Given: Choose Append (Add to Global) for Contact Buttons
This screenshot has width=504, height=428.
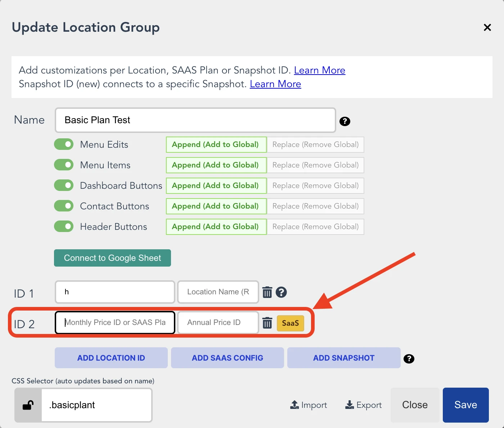Looking at the screenshot, I should (216, 206).
